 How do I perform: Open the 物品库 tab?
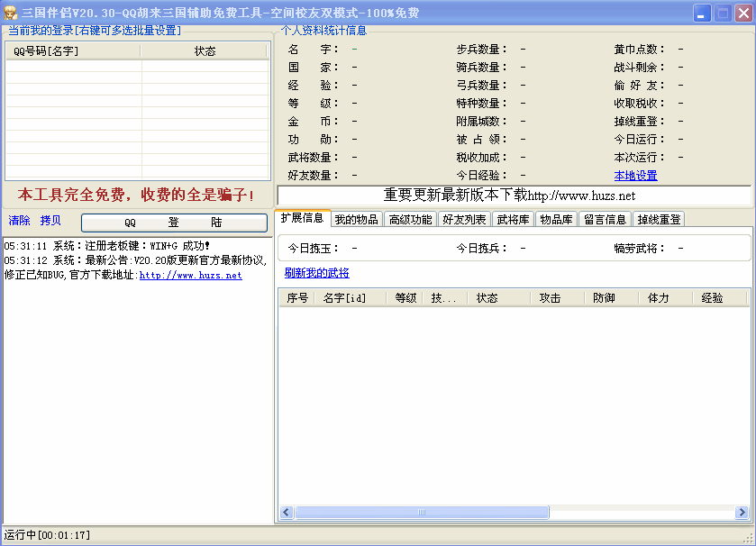coord(556,219)
